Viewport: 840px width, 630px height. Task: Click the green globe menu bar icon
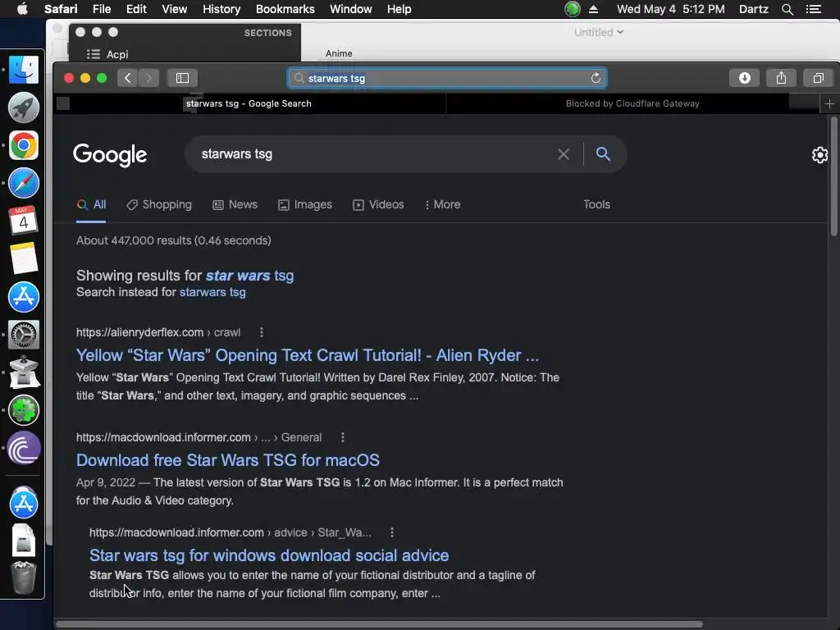pyautogui.click(x=572, y=9)
